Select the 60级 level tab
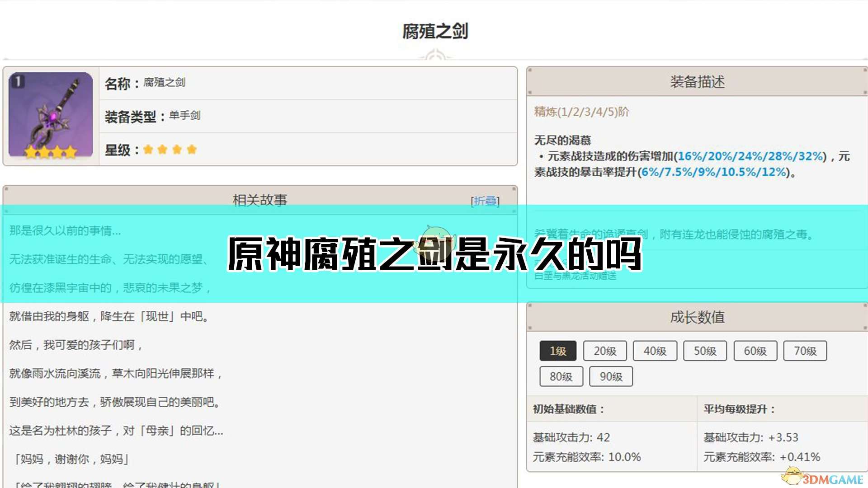This screenshot has width=868, height=488. click(755, 351)
